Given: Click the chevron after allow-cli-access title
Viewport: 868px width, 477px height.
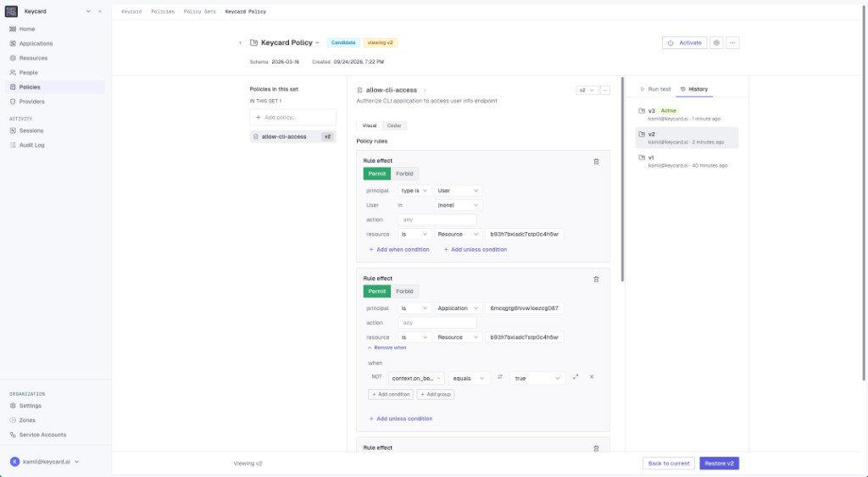Looking at the screenshot, I should pos(426,90).
